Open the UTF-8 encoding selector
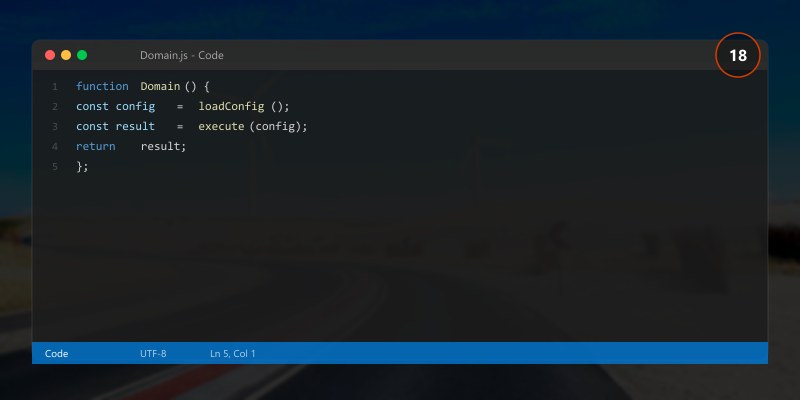The height and width of the screenshot is (400, 800). 153,354
